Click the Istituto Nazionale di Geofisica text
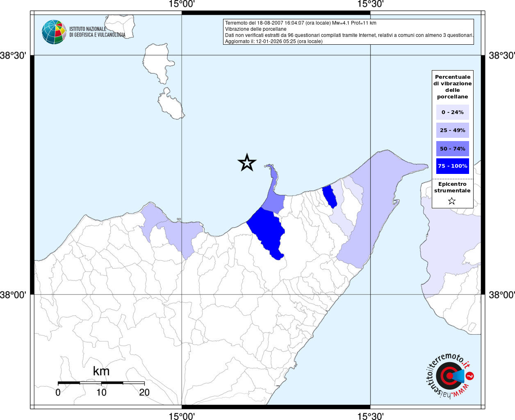 click(97, 32)
